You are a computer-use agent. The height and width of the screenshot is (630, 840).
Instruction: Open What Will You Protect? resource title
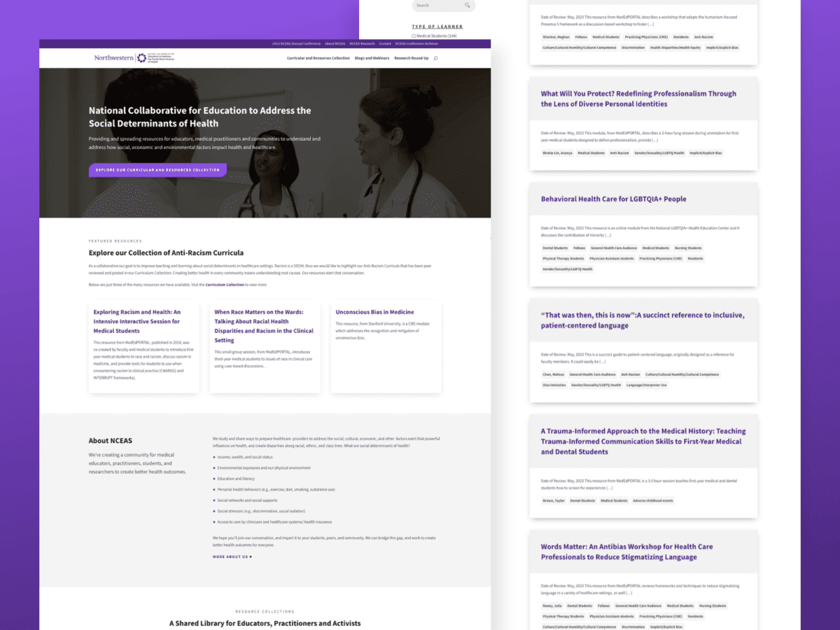pyautogui.click(x=638, y=99)
